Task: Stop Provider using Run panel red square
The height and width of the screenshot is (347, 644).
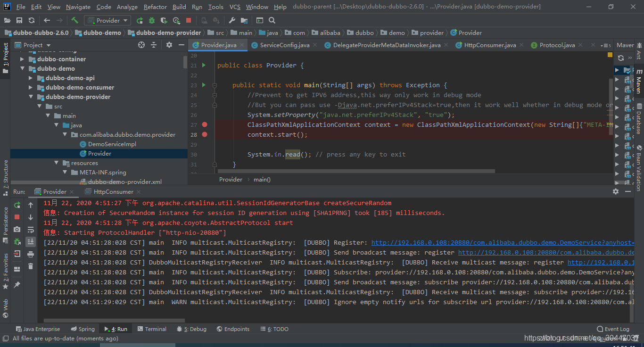Action: click(x=17, y=217)
